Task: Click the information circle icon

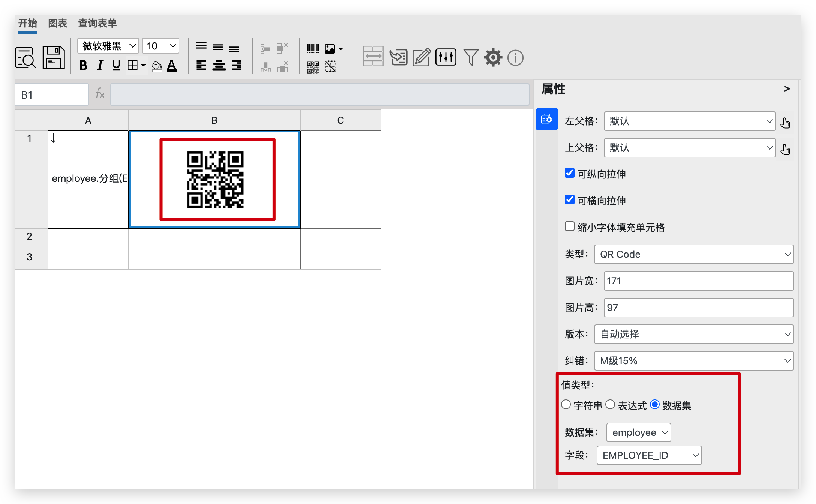Action: tap(515, 58)
